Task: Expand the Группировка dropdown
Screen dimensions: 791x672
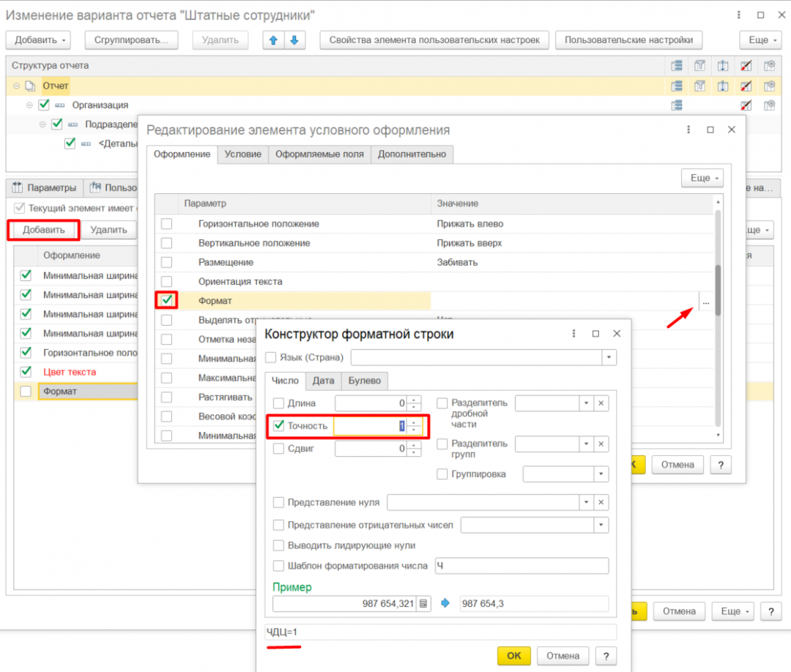Action: click(601, 474)
